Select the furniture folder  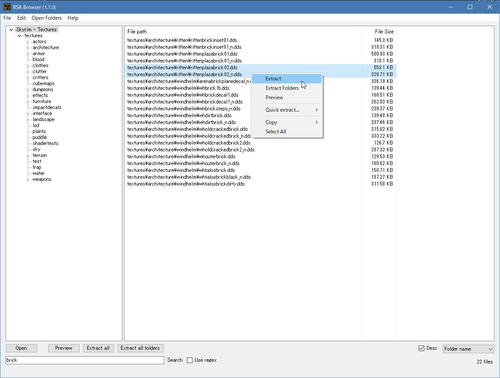point(42,102)
